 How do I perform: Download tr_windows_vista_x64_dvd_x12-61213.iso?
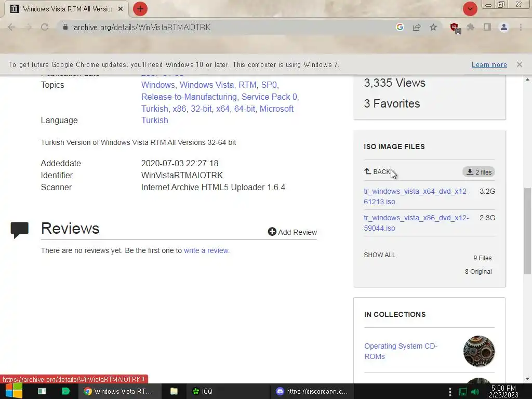(416, 196)
